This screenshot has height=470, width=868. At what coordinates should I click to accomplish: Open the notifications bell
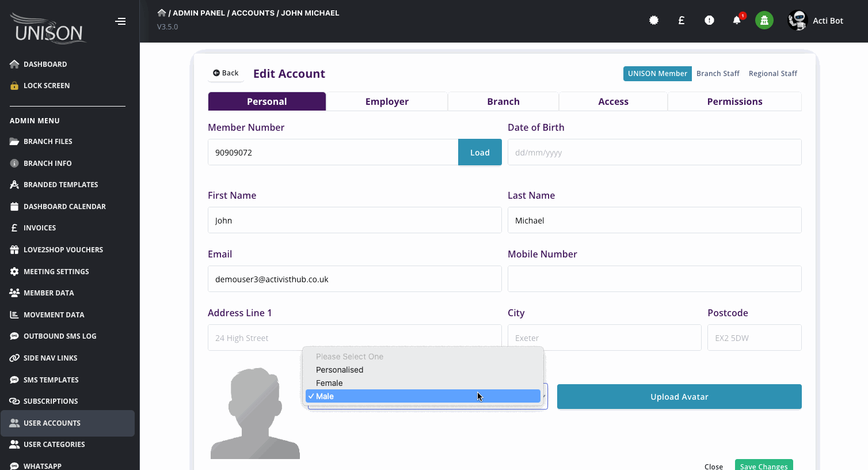click(x=737, y=20)
